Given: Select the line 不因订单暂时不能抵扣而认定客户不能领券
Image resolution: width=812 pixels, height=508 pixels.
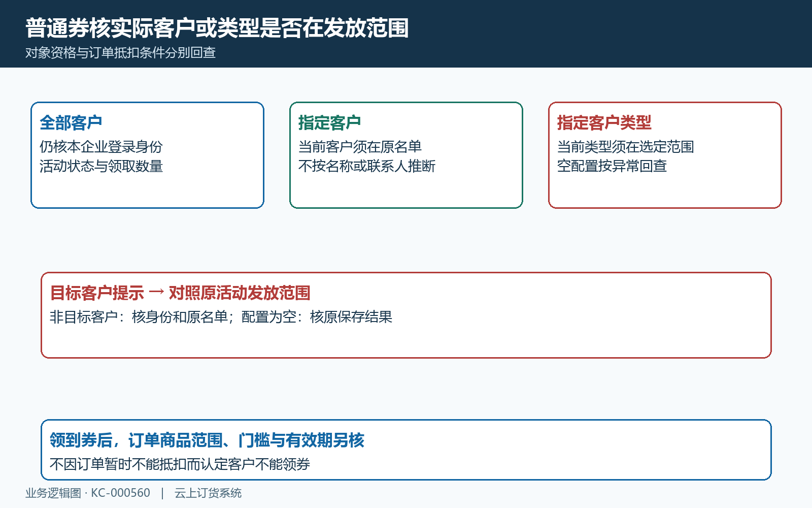Looking at the screenshot, I should tap(180, 464).
